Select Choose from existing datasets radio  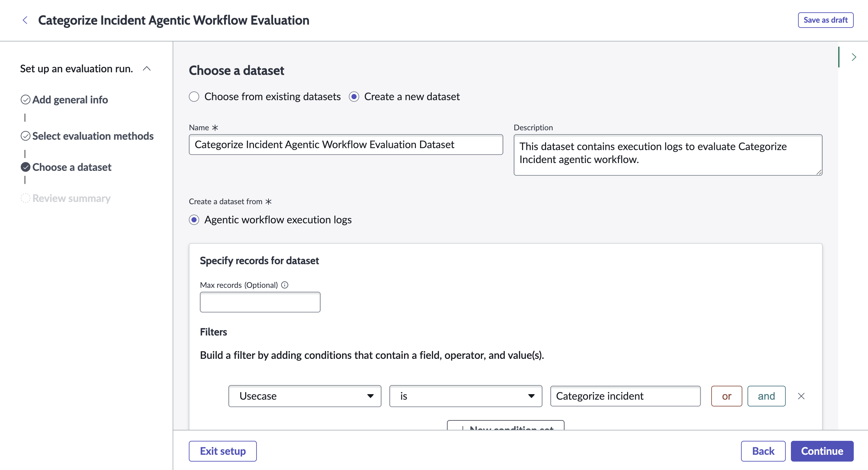tap(194, 97)
